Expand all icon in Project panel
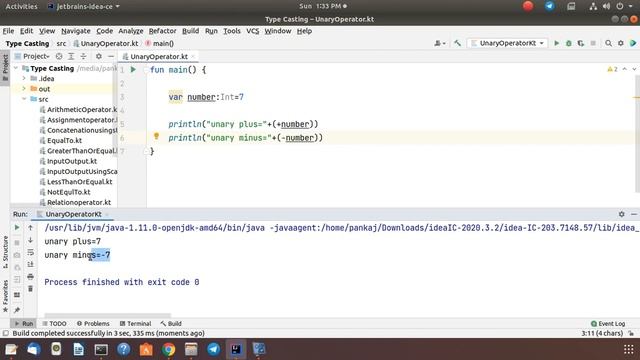The image size is (640, 360). [x=71, y=56]
